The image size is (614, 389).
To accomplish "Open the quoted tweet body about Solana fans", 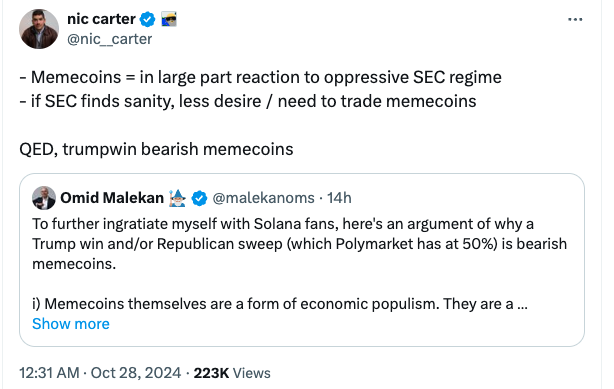I will 300,244.
